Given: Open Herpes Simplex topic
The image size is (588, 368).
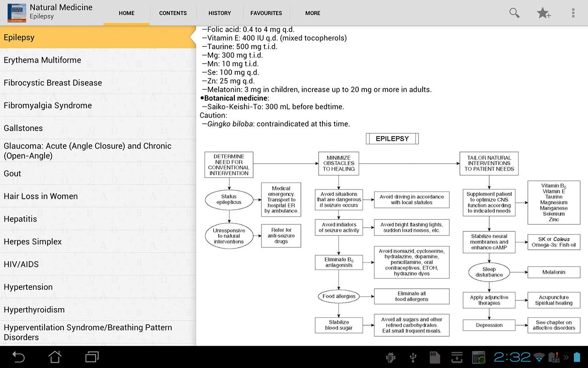Looking at the screenshot, I should pyautogui.click(x=98, y=241).
